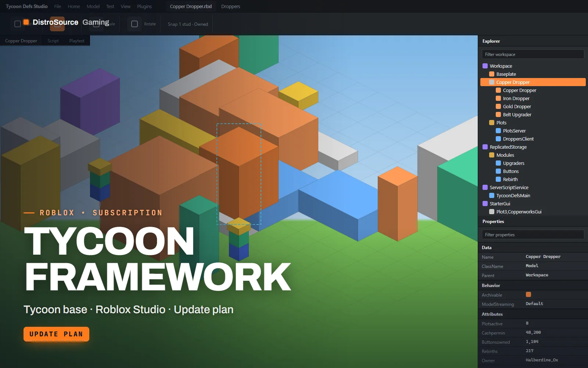Screen dimensions: 588x368
Task: Click the Workspace service icon
Action: (x=485, y=66)
